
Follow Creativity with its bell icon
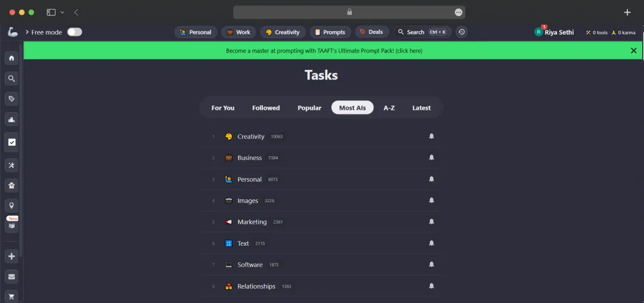click(431, 137)
